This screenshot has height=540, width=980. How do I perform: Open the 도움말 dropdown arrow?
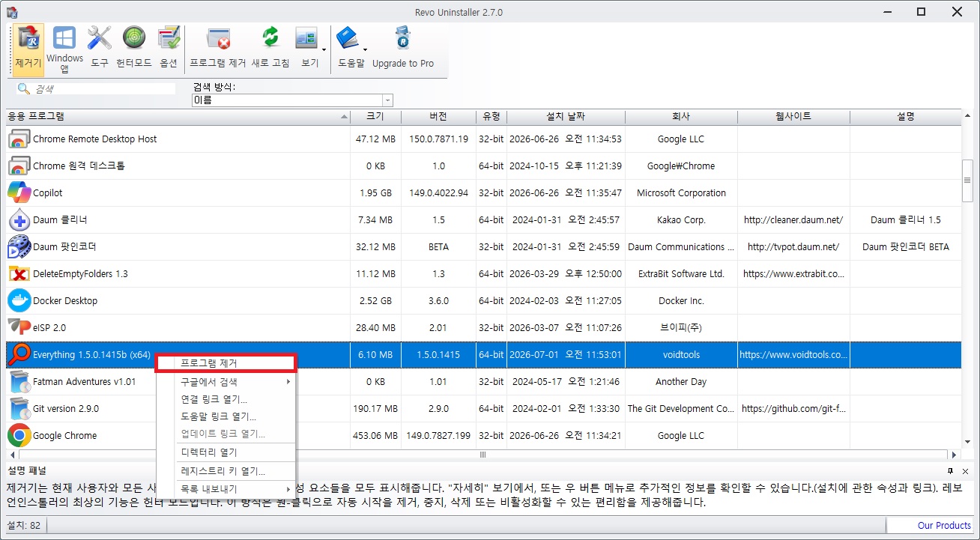pyautogui.click(x=364, y=50)
